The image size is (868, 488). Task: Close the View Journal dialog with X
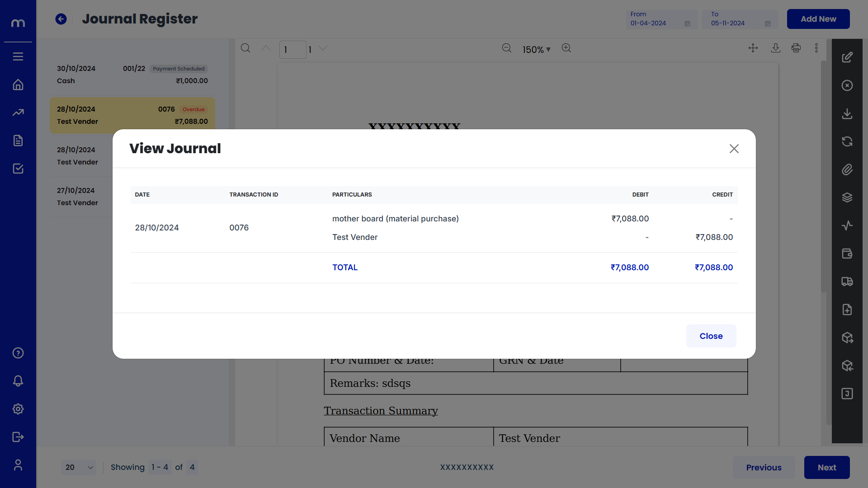734,149
